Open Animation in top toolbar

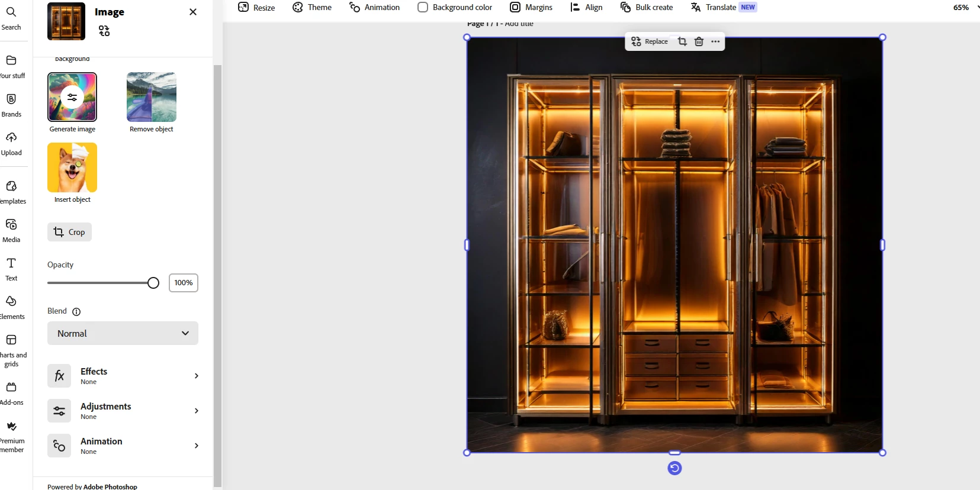coord(374,7)
